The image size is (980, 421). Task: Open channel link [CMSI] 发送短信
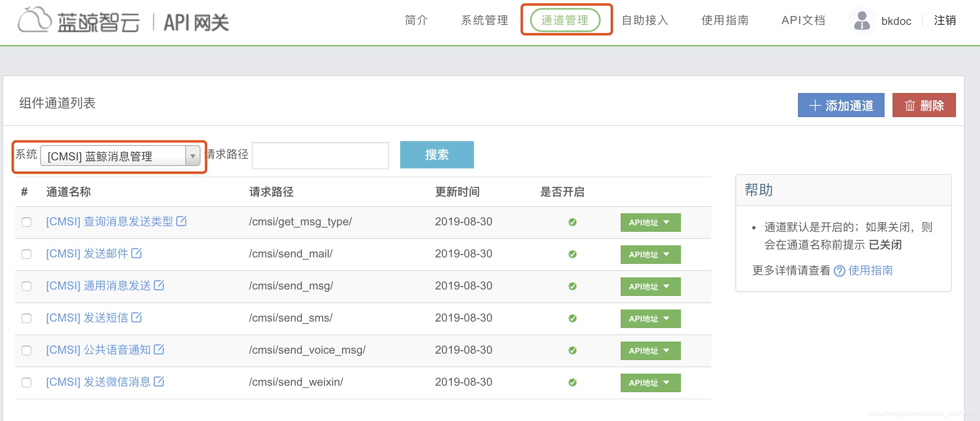[x=87, y=318]
